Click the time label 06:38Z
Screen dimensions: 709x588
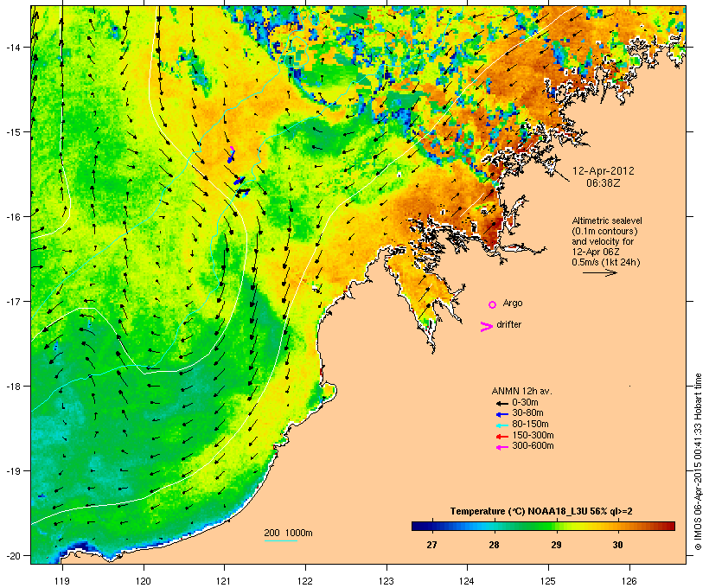click(x=604, y=183)
